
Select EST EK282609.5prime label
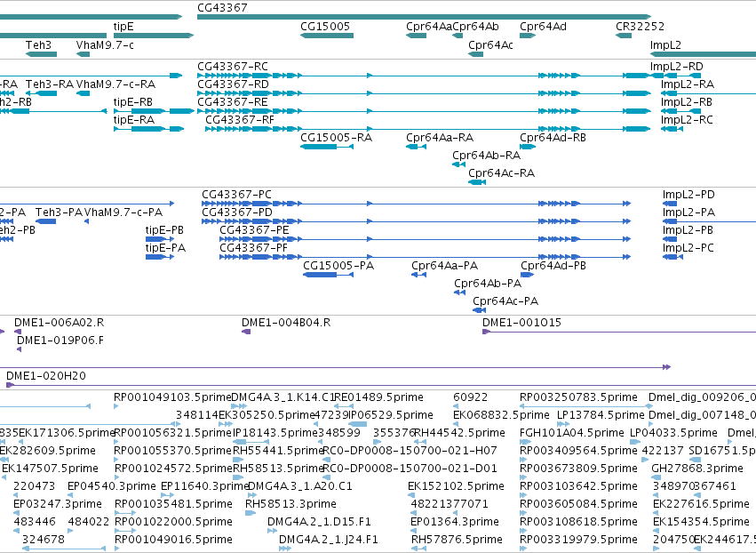coord(48,450)
